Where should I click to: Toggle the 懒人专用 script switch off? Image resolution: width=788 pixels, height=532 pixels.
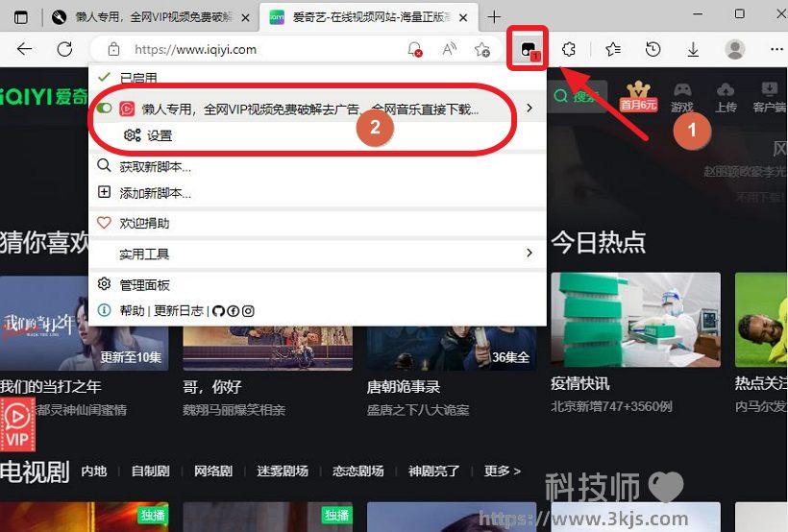pyautogui.click(x=105, y=108)
